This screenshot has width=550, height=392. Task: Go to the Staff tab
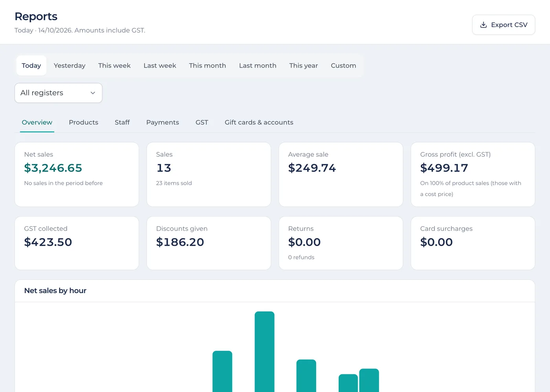tap(122, 122)
